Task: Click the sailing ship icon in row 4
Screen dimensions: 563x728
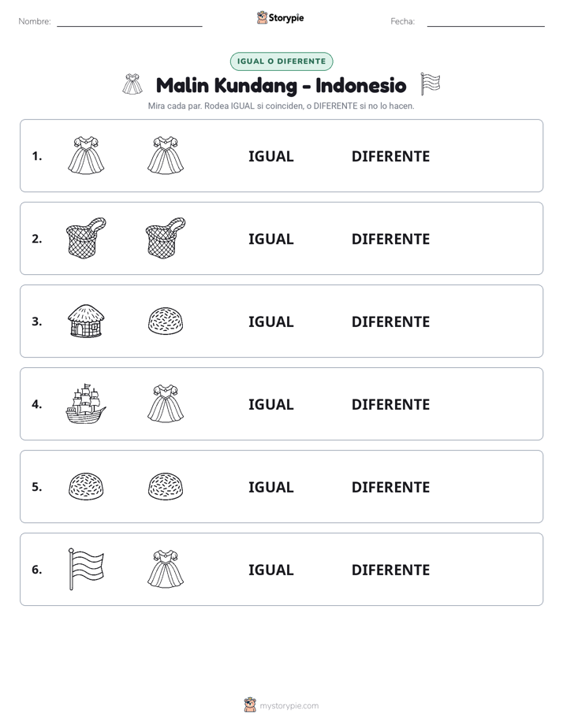Action: pyautogui.click(x=86, y=404)
